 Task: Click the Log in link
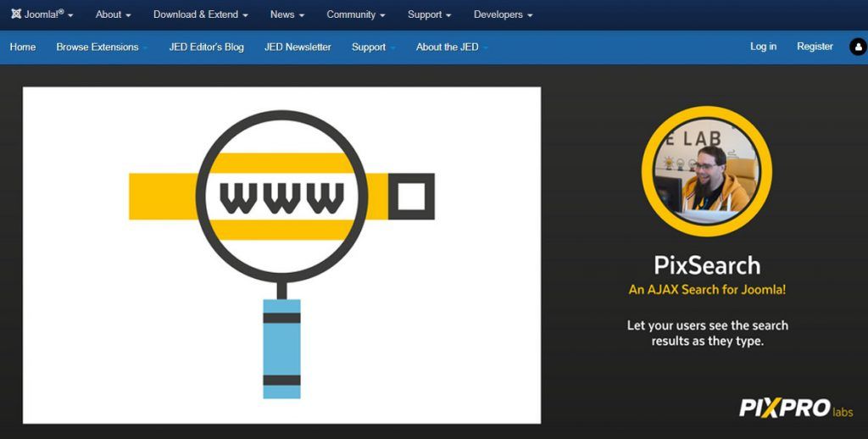(763, 47)
